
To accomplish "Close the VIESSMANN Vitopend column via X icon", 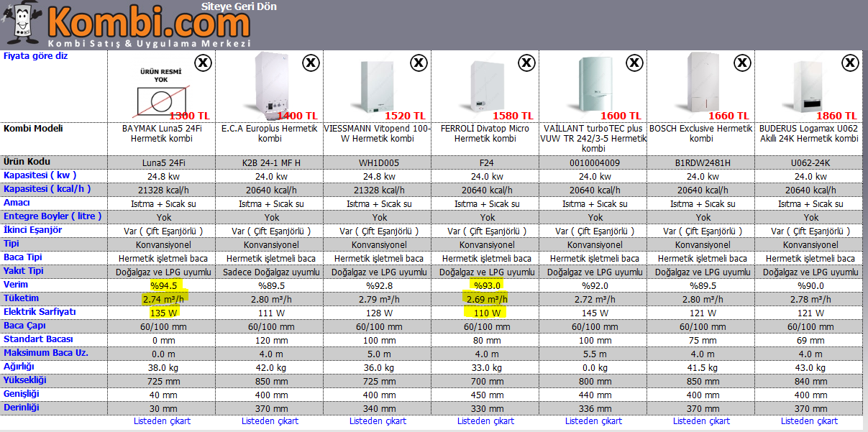I will tap(419, 63).
